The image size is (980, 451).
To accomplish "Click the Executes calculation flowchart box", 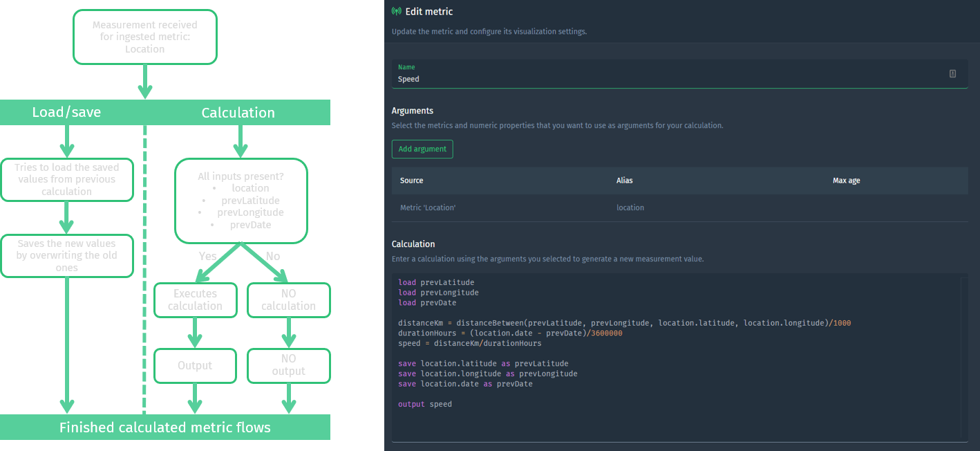I will coord(195,300).
